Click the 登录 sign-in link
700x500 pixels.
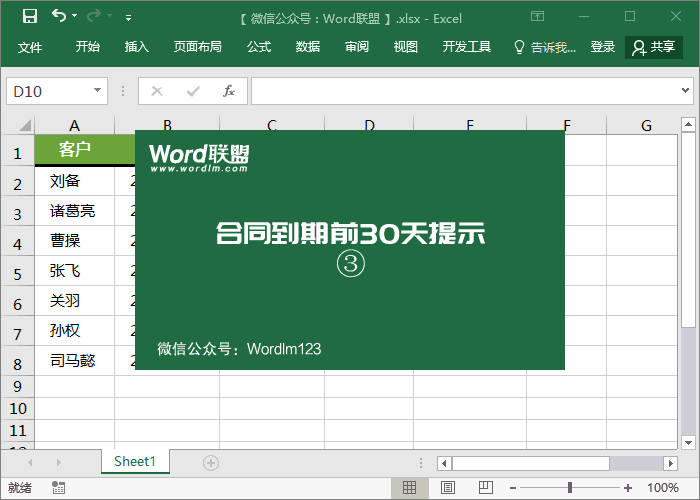click(602, 46)
